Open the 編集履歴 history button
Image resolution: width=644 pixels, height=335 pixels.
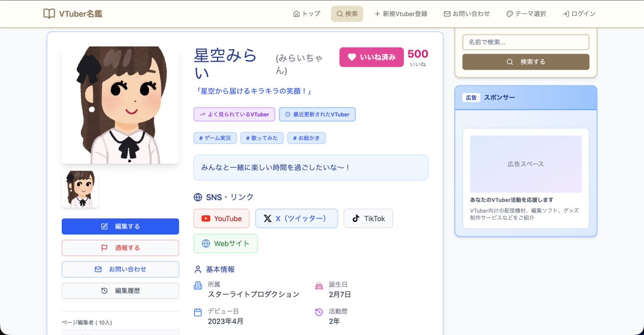click(x=120, y=291)
